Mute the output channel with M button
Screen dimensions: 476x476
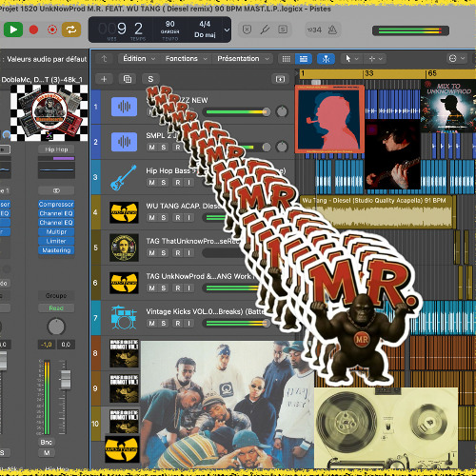tap(47, 452)
